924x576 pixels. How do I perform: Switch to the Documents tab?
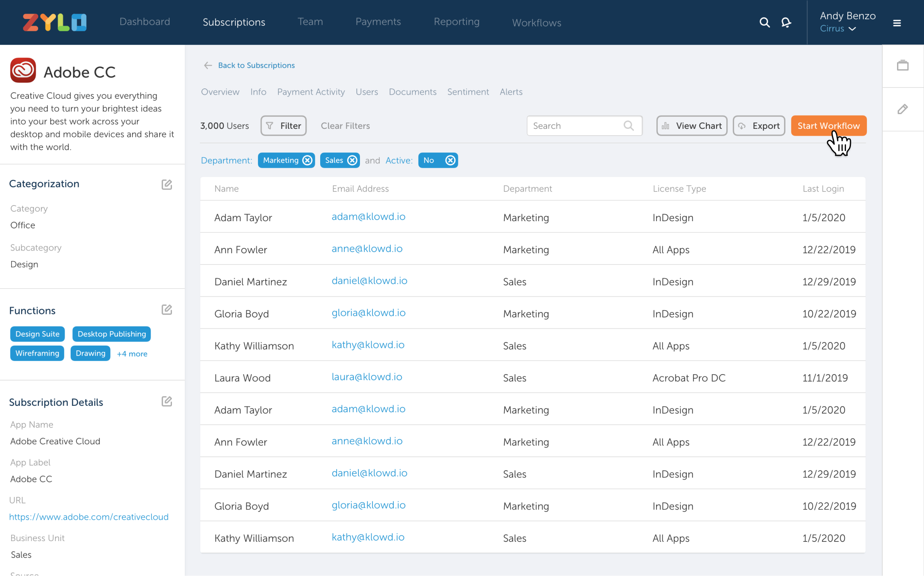[x=413, y=92]
